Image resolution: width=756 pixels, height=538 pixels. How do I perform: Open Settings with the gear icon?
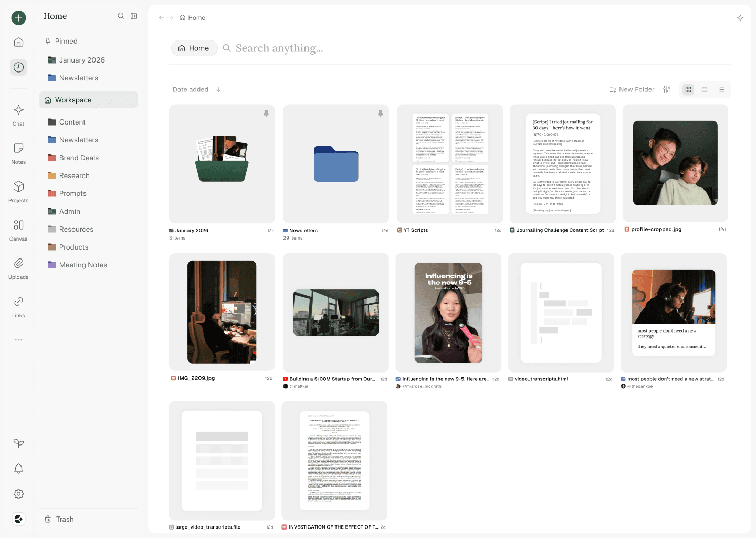18,494
